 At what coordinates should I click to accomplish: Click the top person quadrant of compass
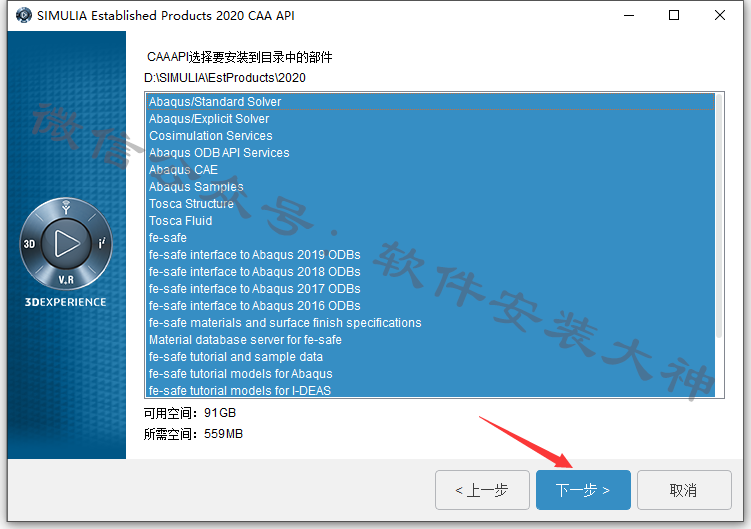point(66,207)
